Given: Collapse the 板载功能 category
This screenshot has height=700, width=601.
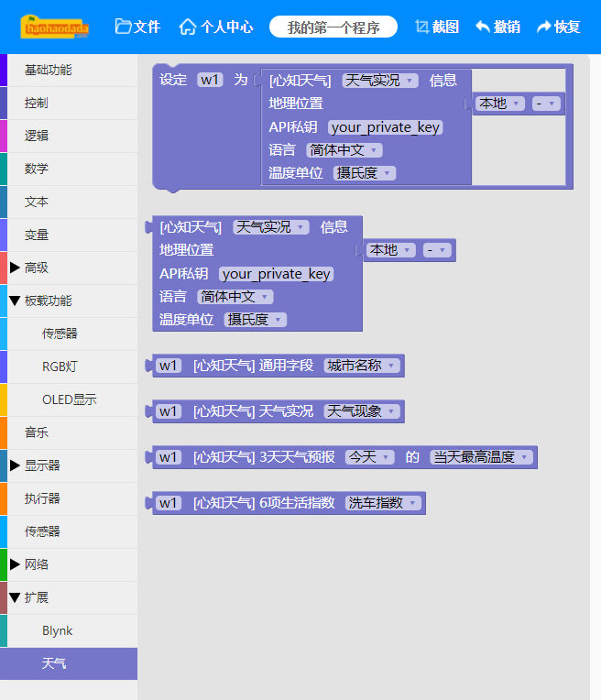Looking at the screenshot, I should 69,301.
